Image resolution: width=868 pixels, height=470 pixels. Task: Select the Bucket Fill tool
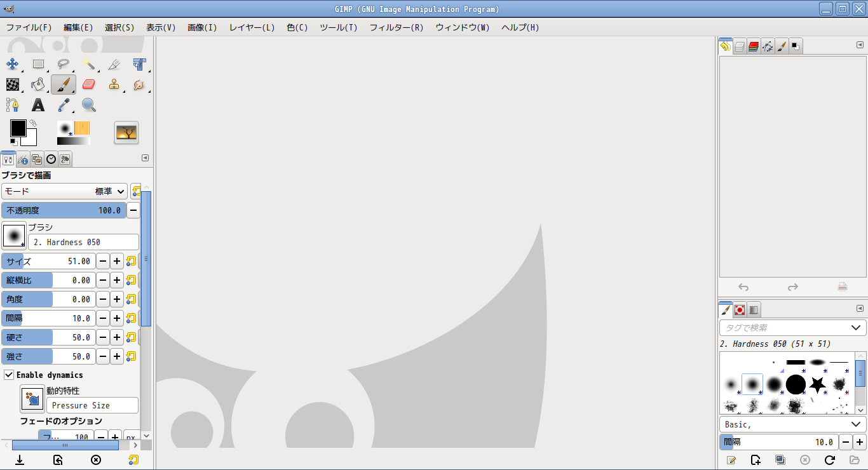[38, 84]
